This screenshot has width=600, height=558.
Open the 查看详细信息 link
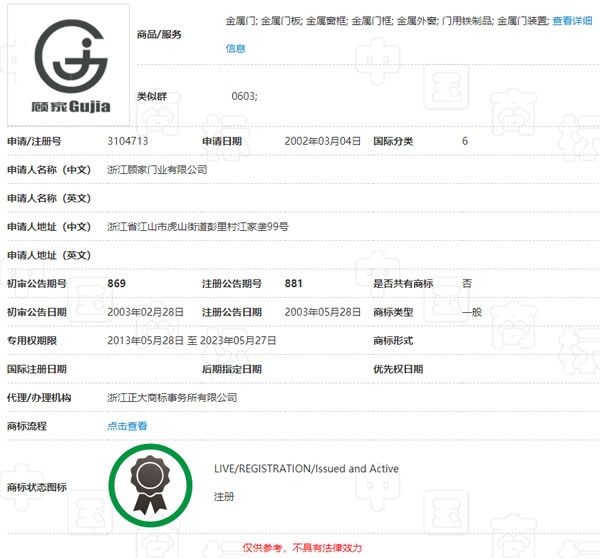point(572,21)
